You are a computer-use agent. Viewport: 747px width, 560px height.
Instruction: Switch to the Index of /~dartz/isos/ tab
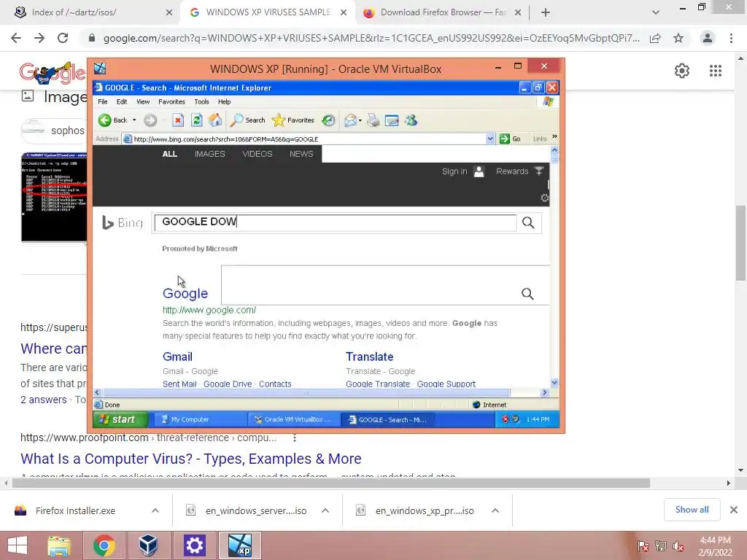click(93, 12)
